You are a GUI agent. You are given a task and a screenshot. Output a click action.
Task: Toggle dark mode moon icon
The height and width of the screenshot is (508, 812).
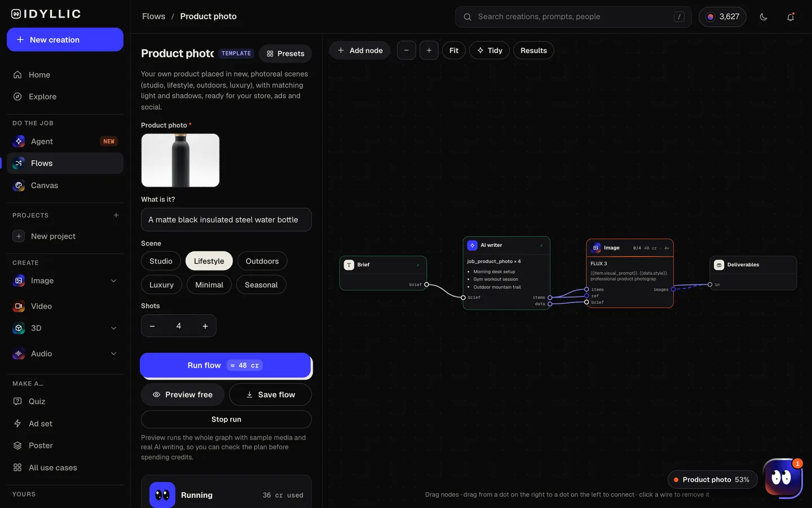(x=764, y=17)
